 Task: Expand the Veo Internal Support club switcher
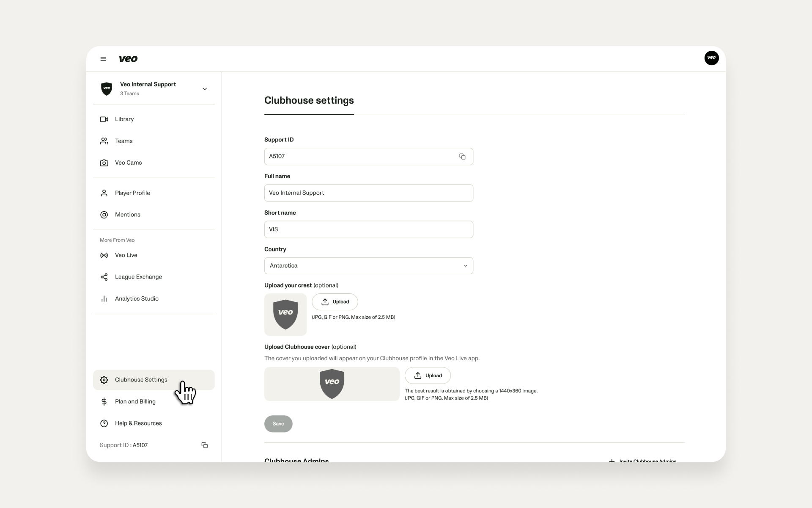(205, 89)
